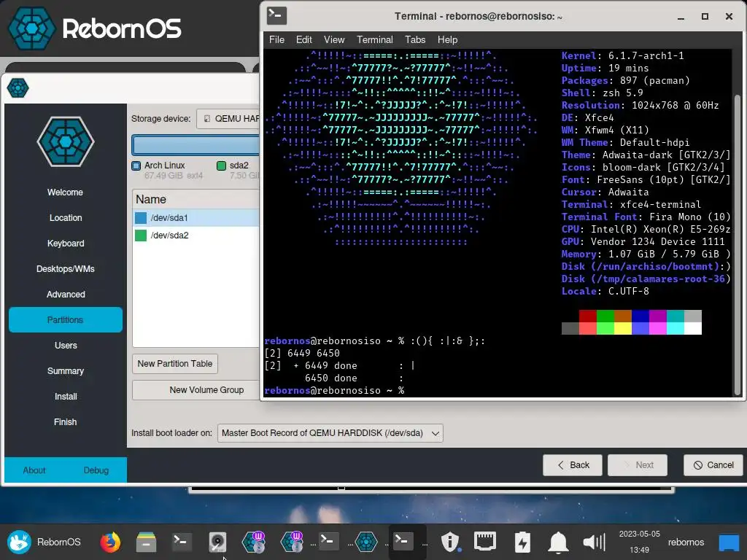Launch the terminal launcher next to file manager
This screenshot has height=560, width=747.
click(x=182, y=542)
